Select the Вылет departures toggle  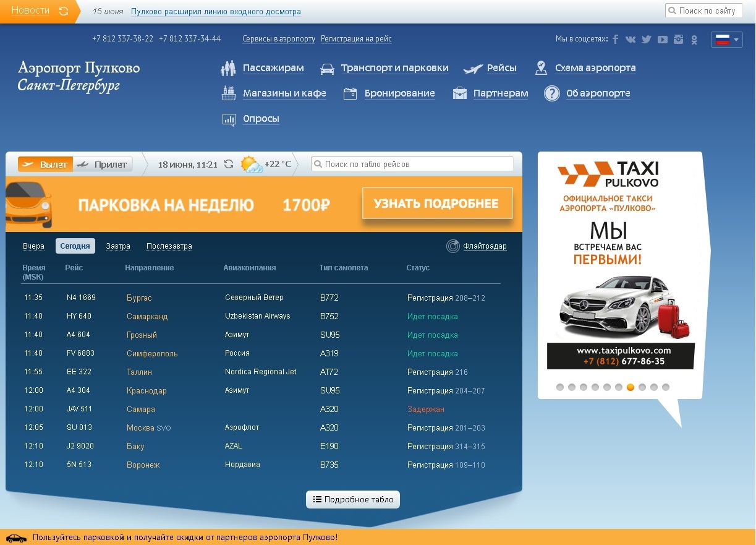pyautogui.click(x=45, y=165)
